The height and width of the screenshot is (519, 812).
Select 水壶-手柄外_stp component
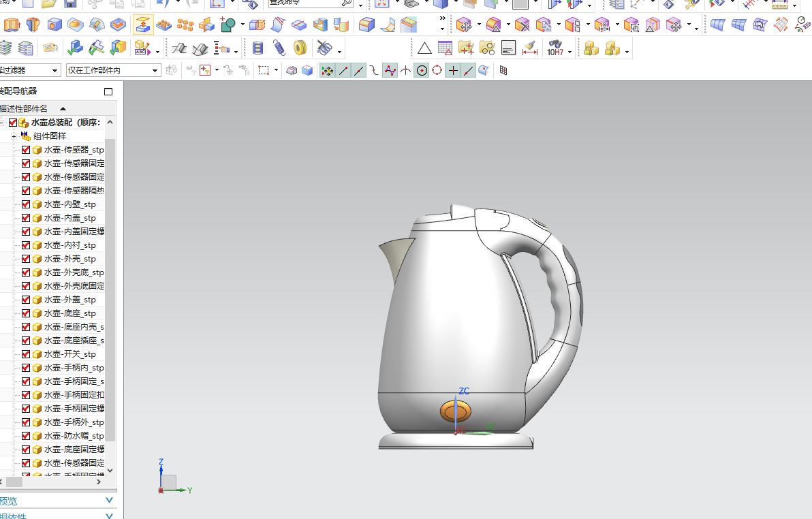tap(74, 422)
